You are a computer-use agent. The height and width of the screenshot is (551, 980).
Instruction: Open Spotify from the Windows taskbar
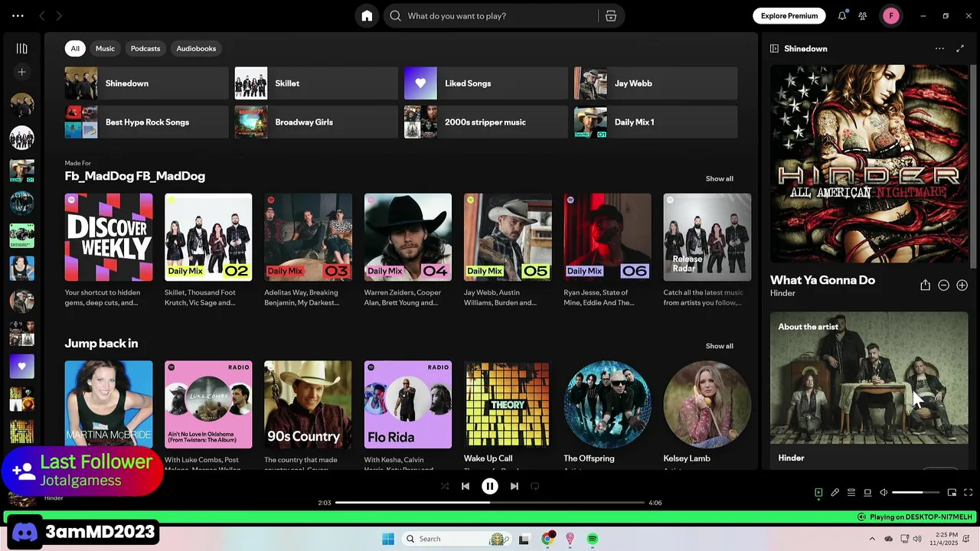[593, 539]
